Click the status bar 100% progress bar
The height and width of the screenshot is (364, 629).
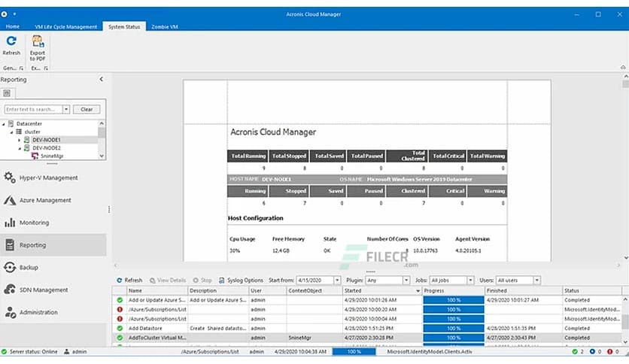[354, 351]
